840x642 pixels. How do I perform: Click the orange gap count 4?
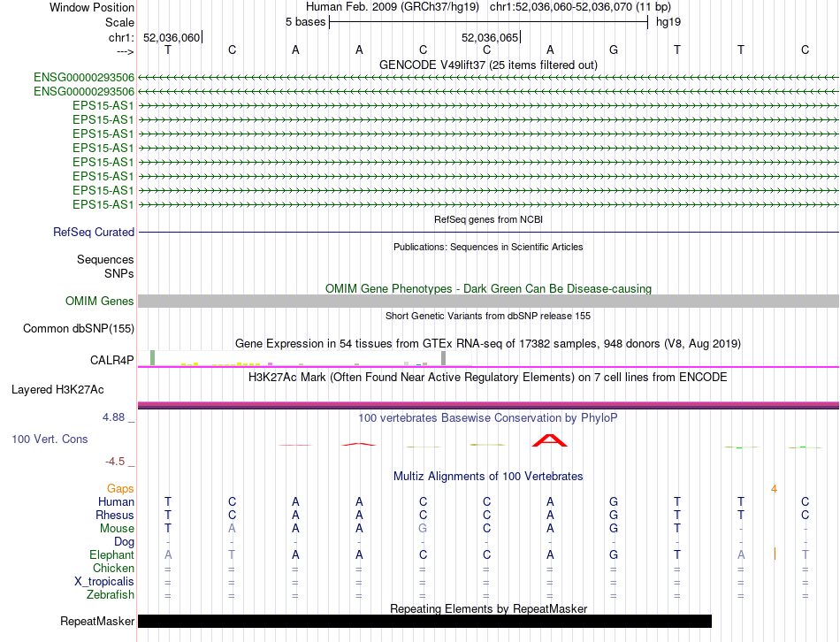tap(774, 489)
